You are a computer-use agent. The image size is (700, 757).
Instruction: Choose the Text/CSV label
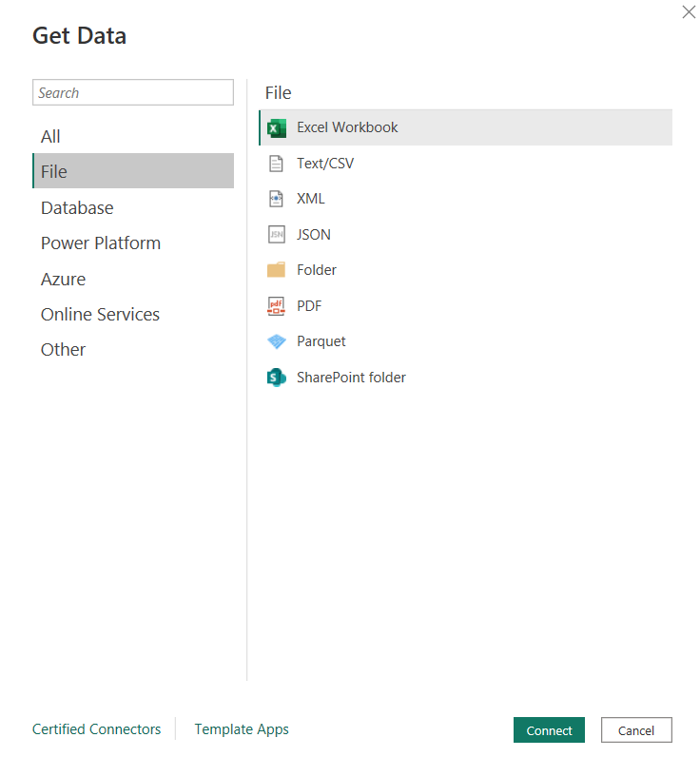click(325, 164)
